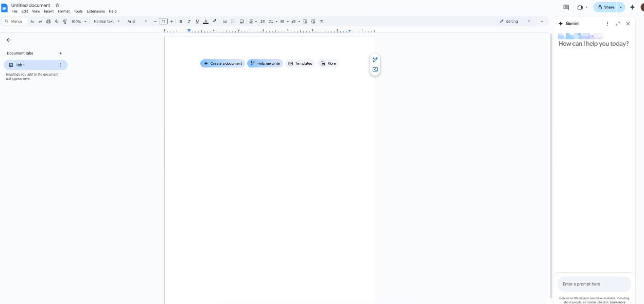Click the Help me write chip
This screenshot has width=644, height=304.
pyautogui.click(x=265, y=64)
